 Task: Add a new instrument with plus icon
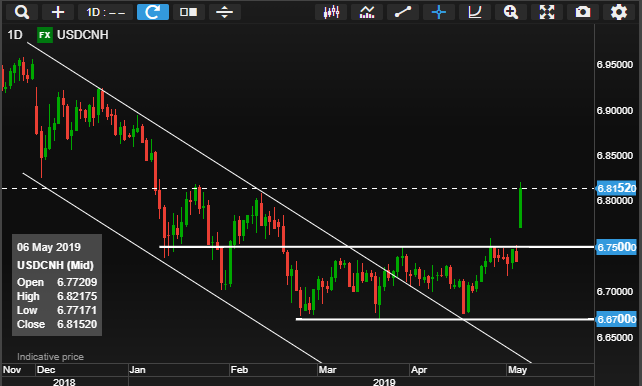[58, 12]
